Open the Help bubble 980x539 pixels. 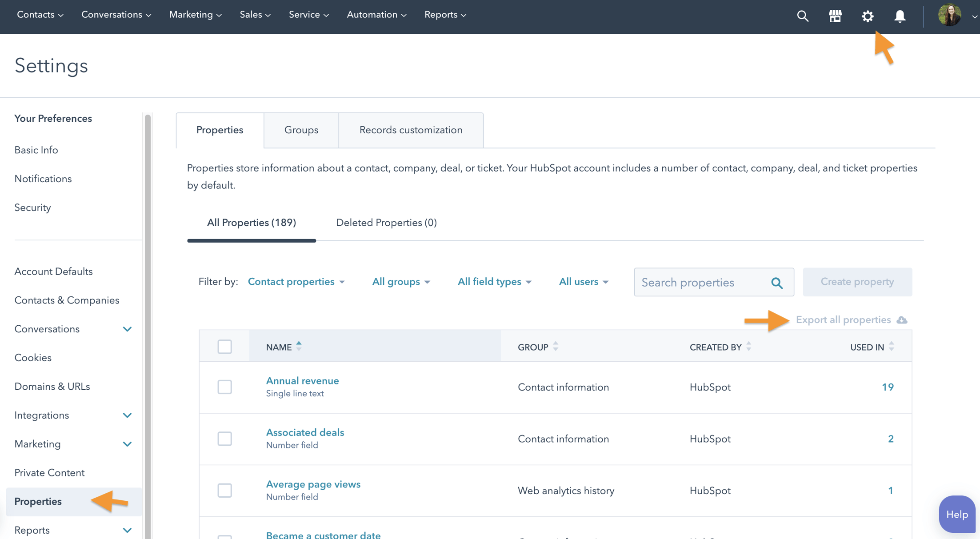coord(956,514)
